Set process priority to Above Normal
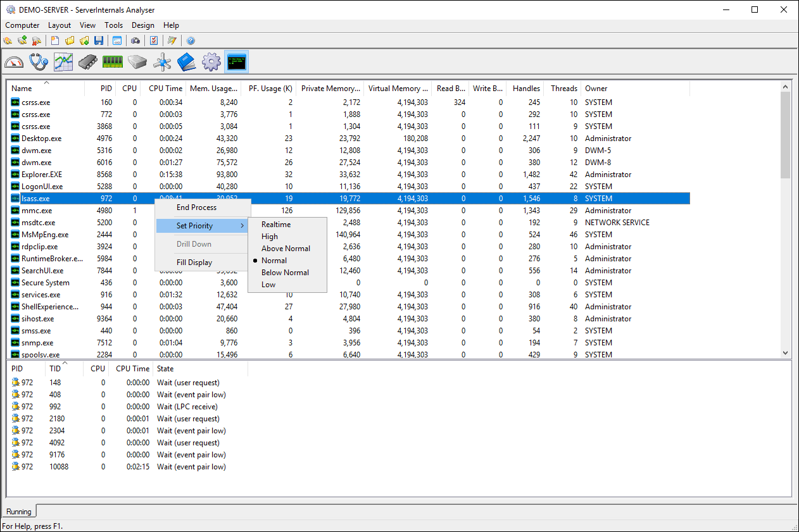This screenshot has height=532, width=799. tap(286, 249)
